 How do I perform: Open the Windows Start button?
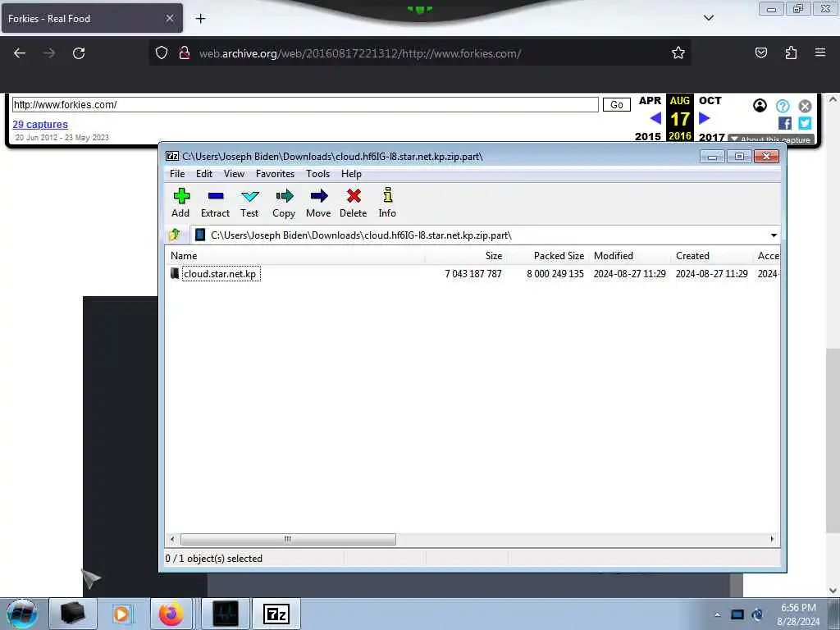coord(22,614)
